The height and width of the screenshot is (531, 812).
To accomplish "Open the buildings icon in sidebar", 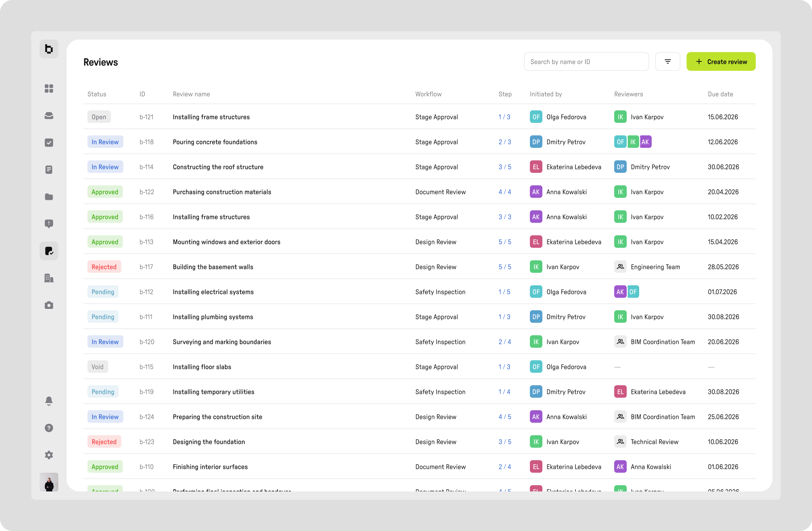I will click(49, 278).
